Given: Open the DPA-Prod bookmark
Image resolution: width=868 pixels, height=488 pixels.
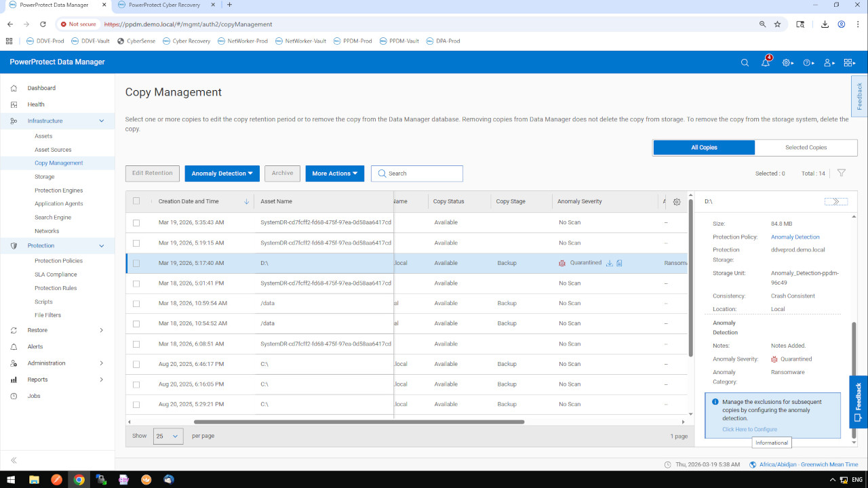Looking at the screenshot, I should (443, 41).
